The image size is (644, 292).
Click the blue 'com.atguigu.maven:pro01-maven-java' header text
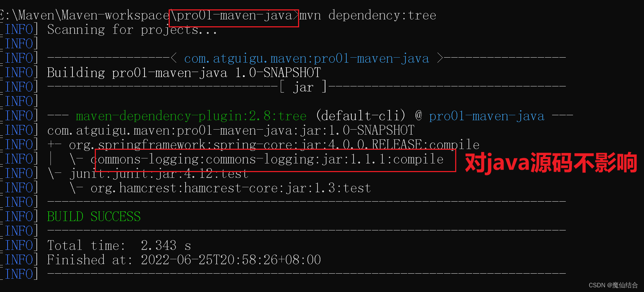(x=307, y=59)
